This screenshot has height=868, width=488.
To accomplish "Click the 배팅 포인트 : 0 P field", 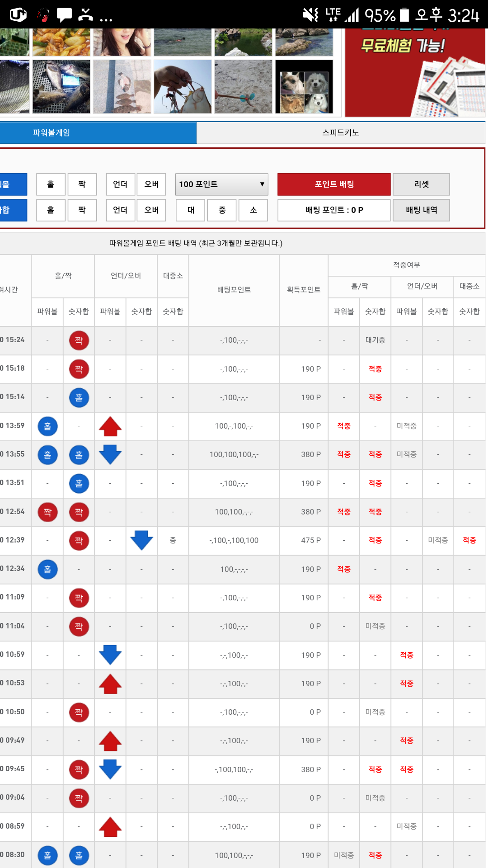I will click(334, 210).
